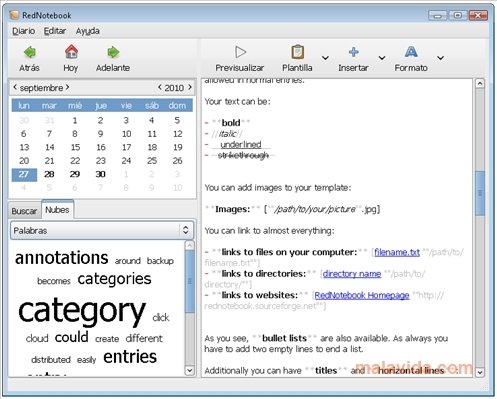This screenshot has height=399, width=497.
Task: Click the word 'categories' in the cloud
Action: point(114,280)
